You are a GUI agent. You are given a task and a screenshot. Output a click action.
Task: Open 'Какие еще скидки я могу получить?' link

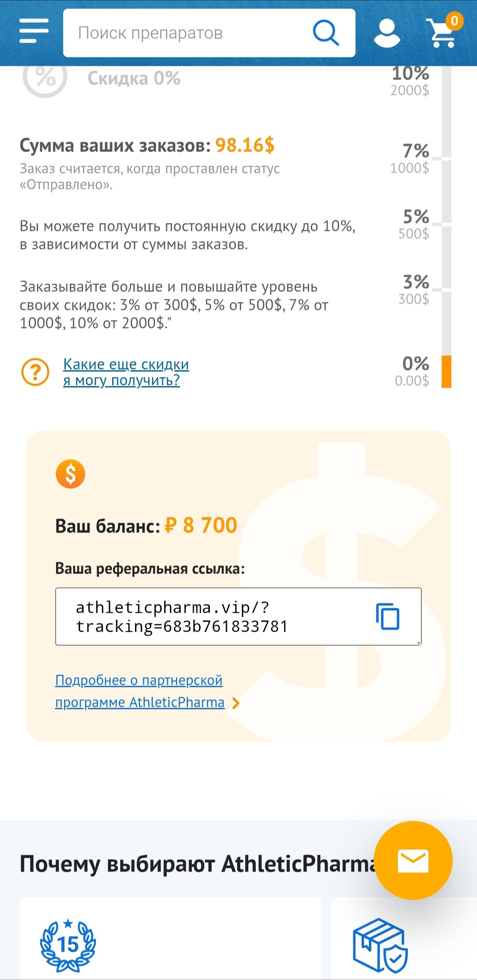[x=126, y=372]
